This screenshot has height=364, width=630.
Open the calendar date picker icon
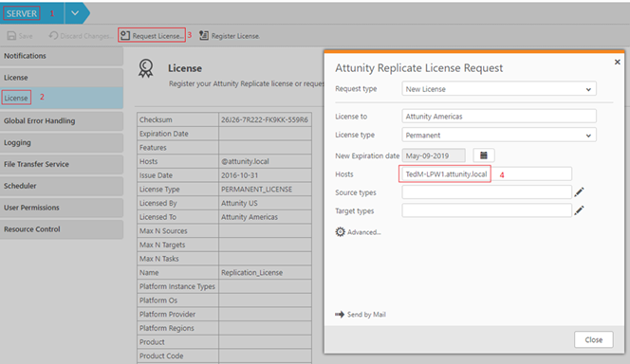tap(484, 155)
